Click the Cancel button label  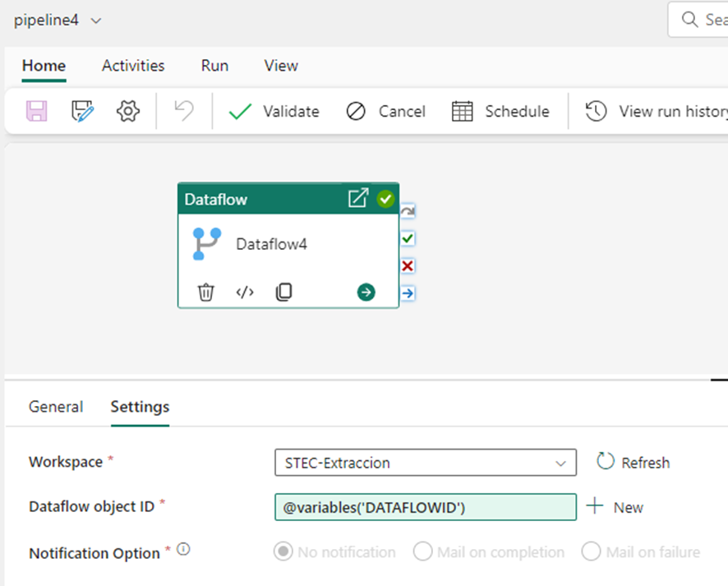click(402, 112)
